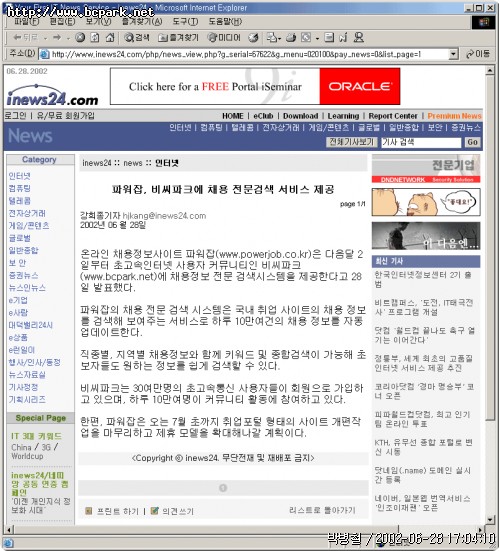Click the horizontal scrollbar left arrow
This screenshot has width=500, height=551.
pyautogui.click(x=9, y=529)
